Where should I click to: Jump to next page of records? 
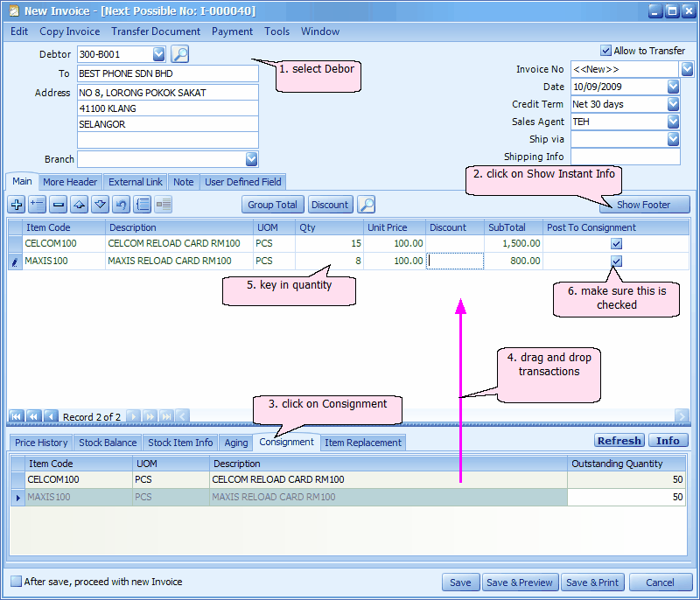point(150,416)
